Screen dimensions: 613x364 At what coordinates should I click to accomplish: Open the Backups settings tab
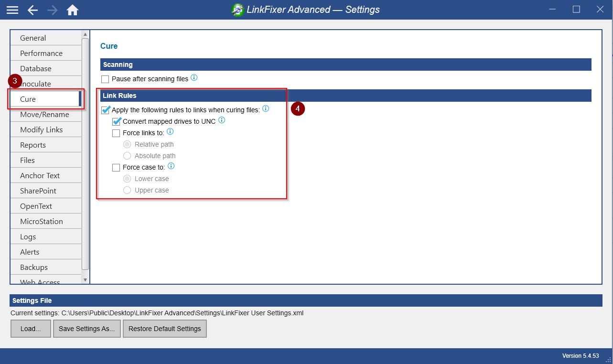[x=46, y=267]
